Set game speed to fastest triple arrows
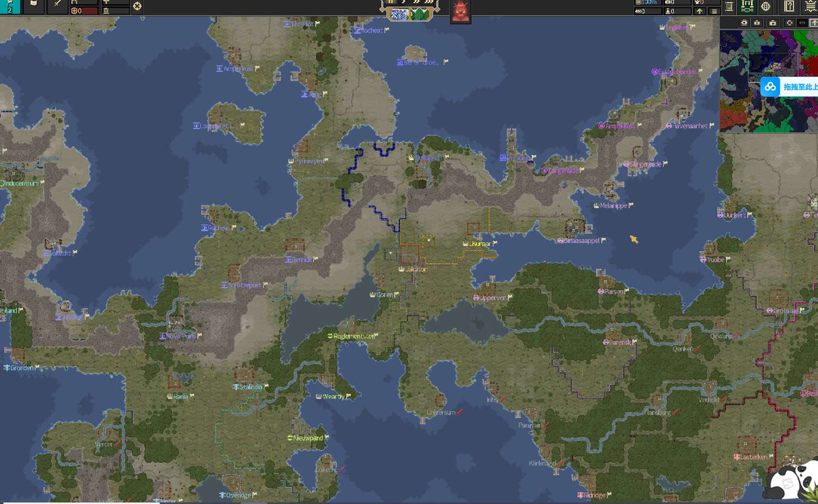 pos(430,2)
